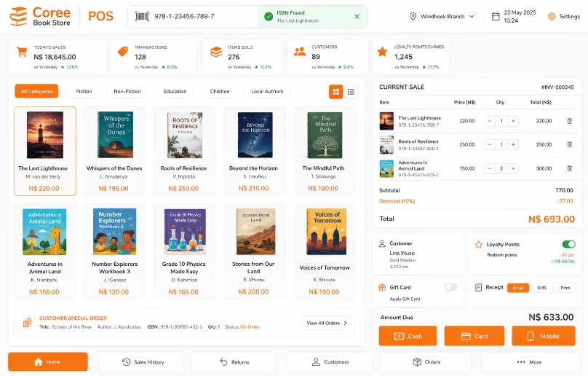The width and height of the screenshot is (588, 376).
Task: Increase quantity of Adventures in Animal Land
Action: 513,168
